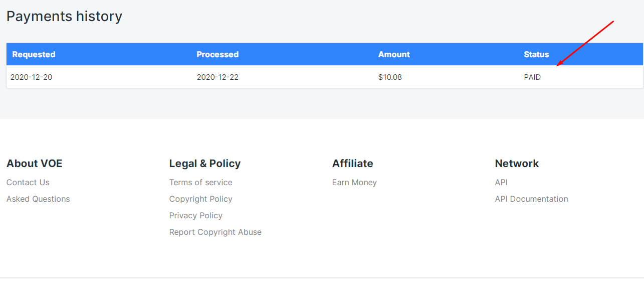Click the About VOE footer heading
Image resolution: width=644 pixels, height=282 pixels.
(34, 163)
